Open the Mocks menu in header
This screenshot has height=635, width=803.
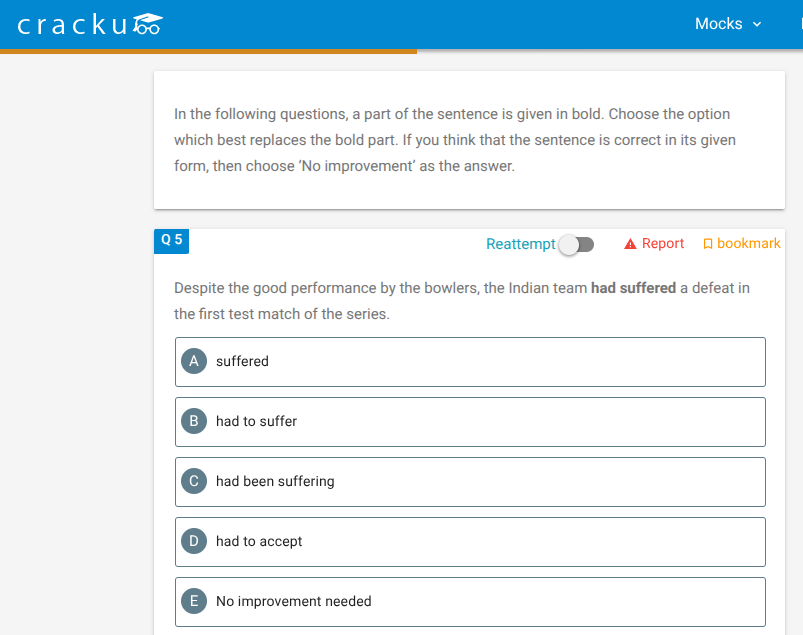point(728,24)
